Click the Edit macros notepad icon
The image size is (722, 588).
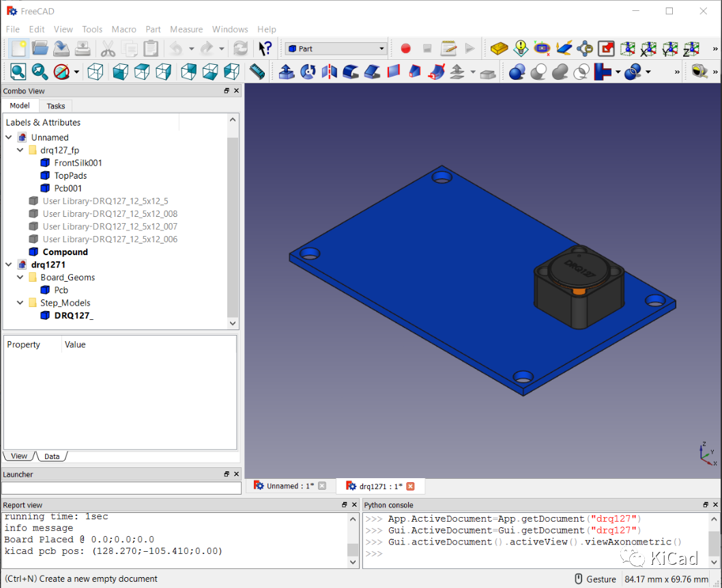448,48
